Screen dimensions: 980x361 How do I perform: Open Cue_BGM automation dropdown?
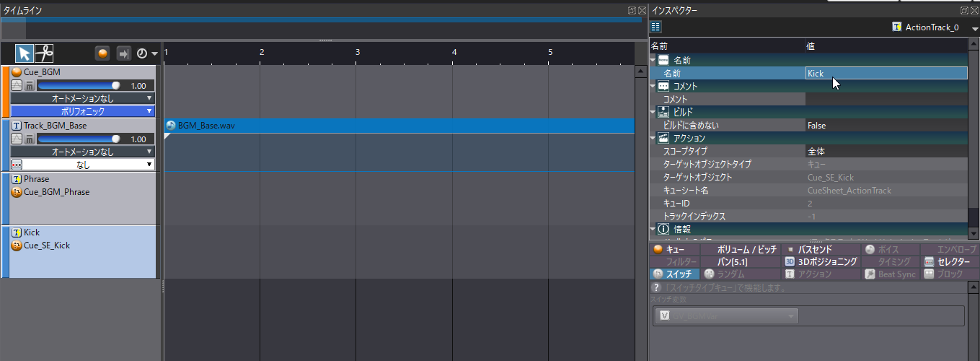tap(83, 98)
